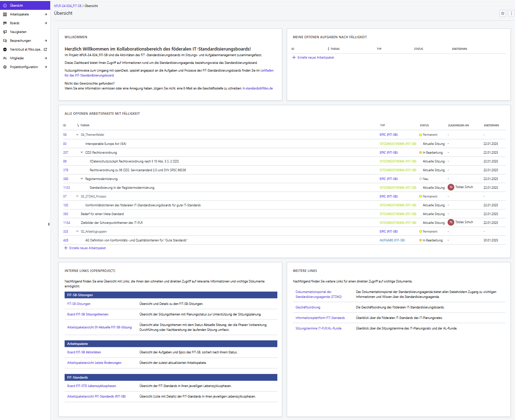Click the external link icon next to Nextcloud
The height and width of the screenshot is (420, 515).
point(45,49)
